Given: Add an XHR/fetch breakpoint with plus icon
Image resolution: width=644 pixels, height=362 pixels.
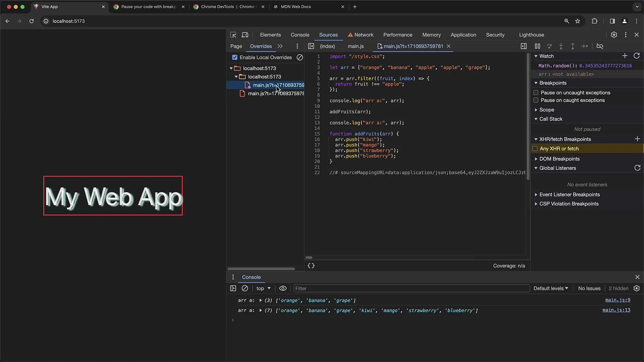Looking at the screenshot, I should (x=637, y=139).
